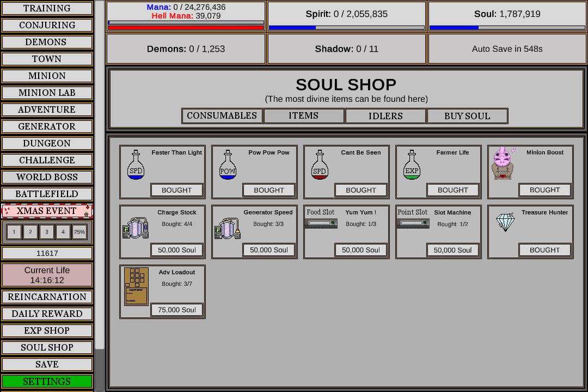Viewport: 588px width, 392px height.
Task: Open the XMAS EVENT menu entry
Action: [x=47, y=211]
